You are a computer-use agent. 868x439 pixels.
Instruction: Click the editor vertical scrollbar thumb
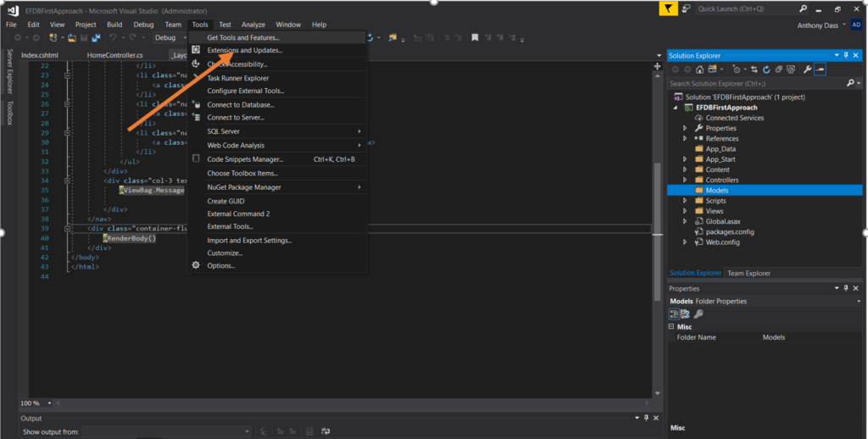coord(657,232)
